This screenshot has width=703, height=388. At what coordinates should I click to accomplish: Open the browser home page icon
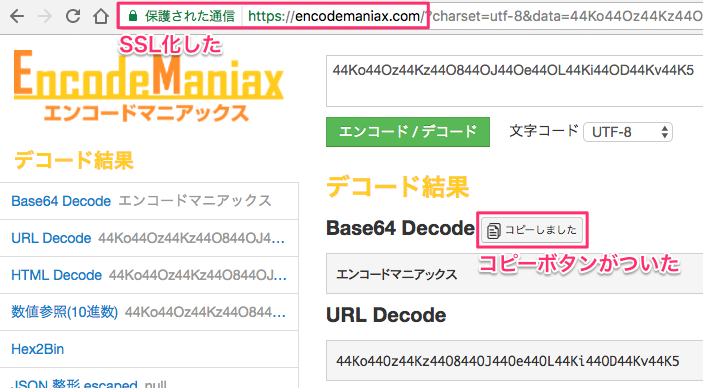coord(101,16)
